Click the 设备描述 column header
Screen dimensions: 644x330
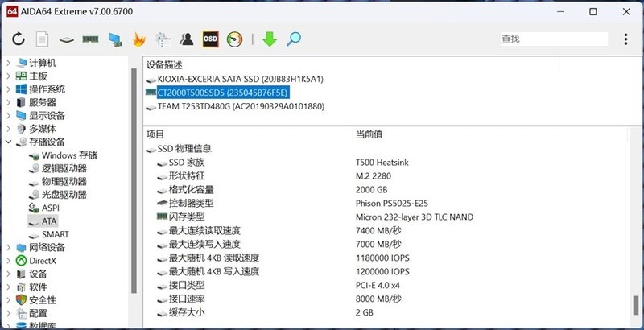point(164,65)
